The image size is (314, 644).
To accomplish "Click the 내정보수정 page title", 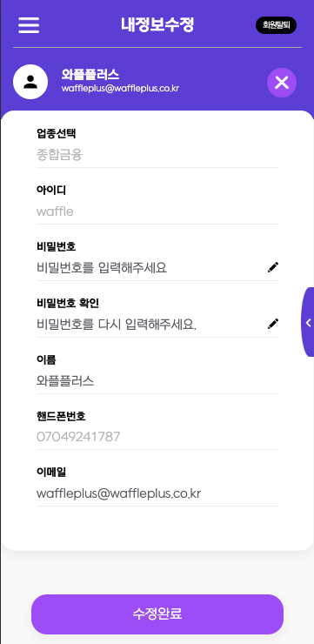I will 157,24.
